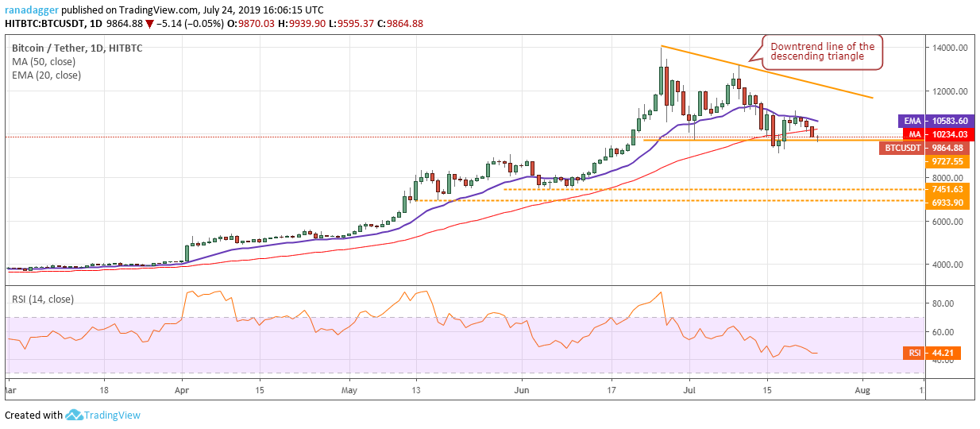Viewport: 980px width, 429px height.
Task: Click the 6933.90 support level label
Action: (947, 203)
